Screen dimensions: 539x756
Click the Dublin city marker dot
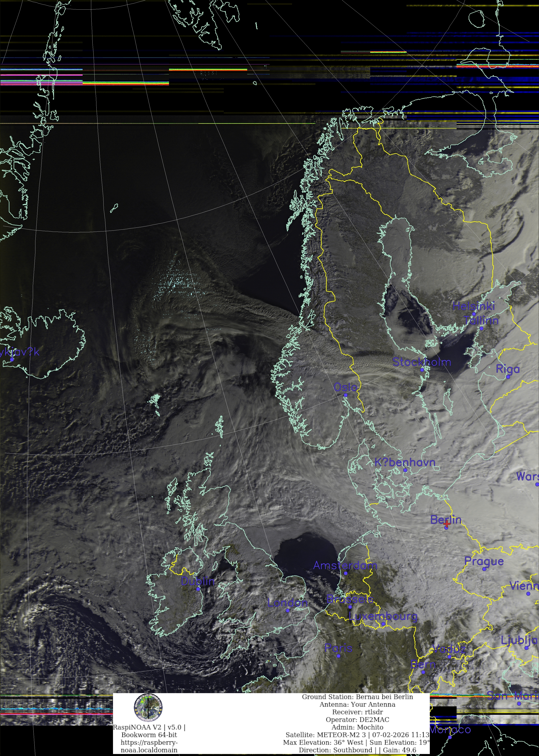tap(198, 589)
